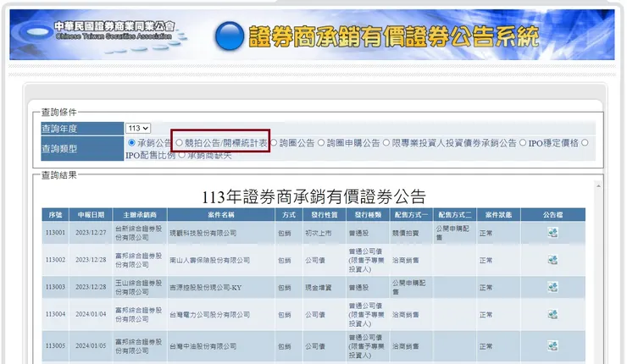
Task: Click 洽商銷售 in row 113002
Action: click(406, 260)
